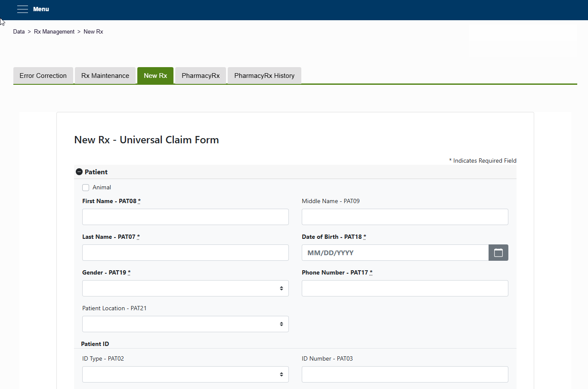The height and width of the screenshot is (389, 588).
Task: Click the Indicates Required Field note
Action: pos(483,161)
